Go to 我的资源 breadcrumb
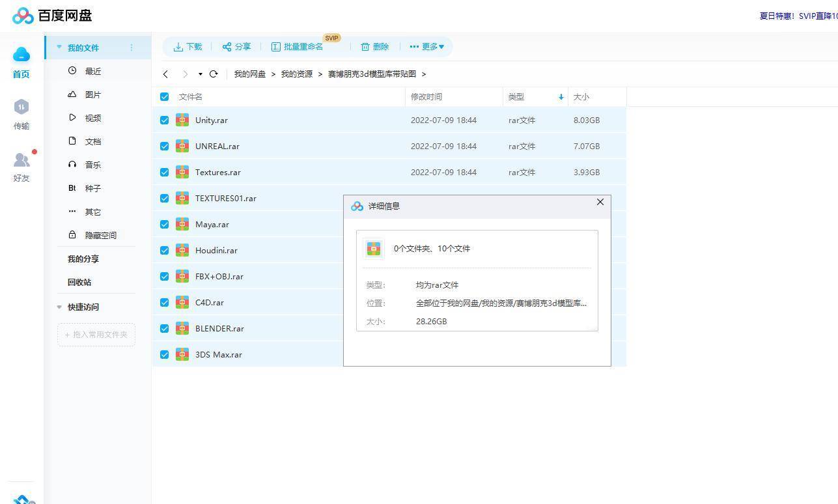 pyautogui.click(x=297, y=74)
